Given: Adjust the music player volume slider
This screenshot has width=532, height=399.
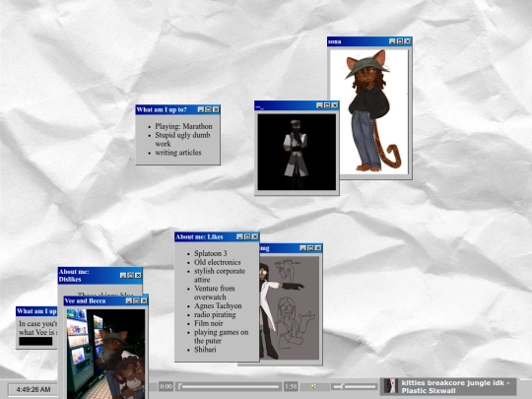Looking at the screenshot, I should click(354, 386).
